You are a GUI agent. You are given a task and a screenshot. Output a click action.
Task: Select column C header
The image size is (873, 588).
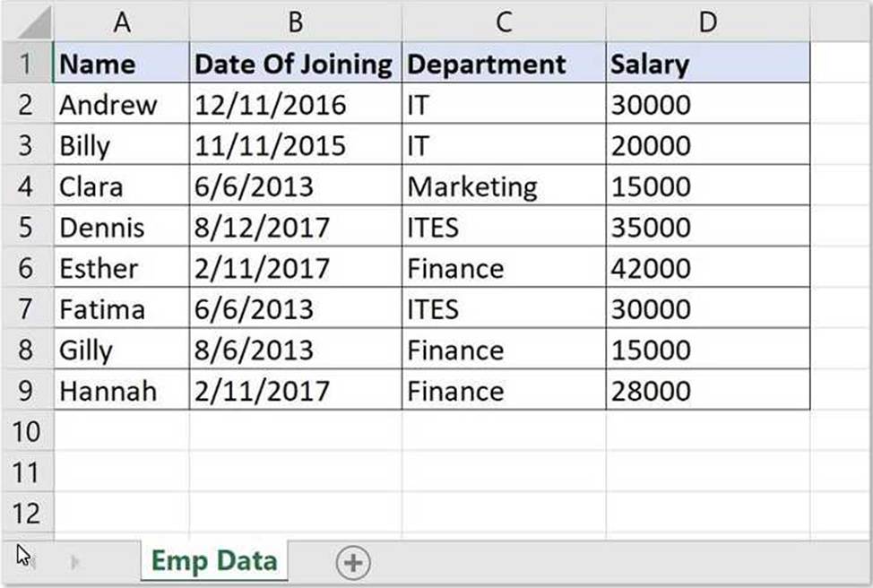(x=504, y=22)
